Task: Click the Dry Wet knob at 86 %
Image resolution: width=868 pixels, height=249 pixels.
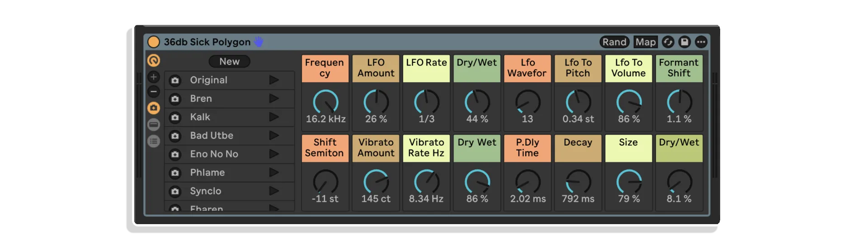Action: pyautogui.click(x=477, y=182)
